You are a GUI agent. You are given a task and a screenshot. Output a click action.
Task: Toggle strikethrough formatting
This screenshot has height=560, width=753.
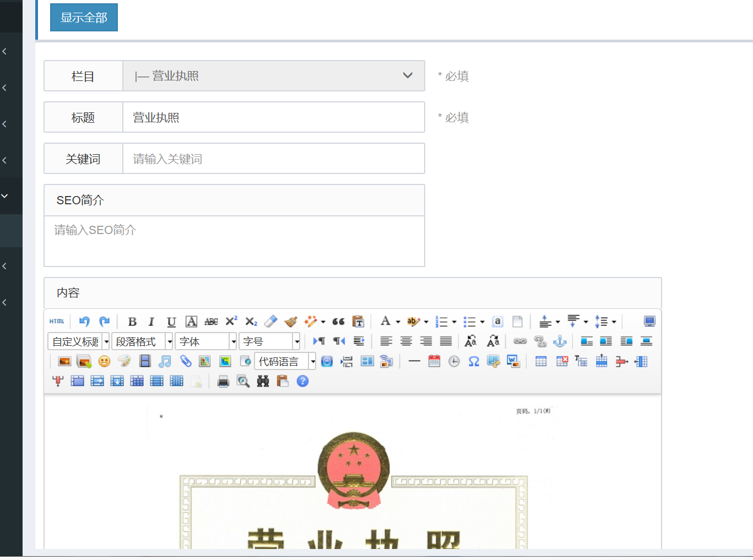click(211, 322)
